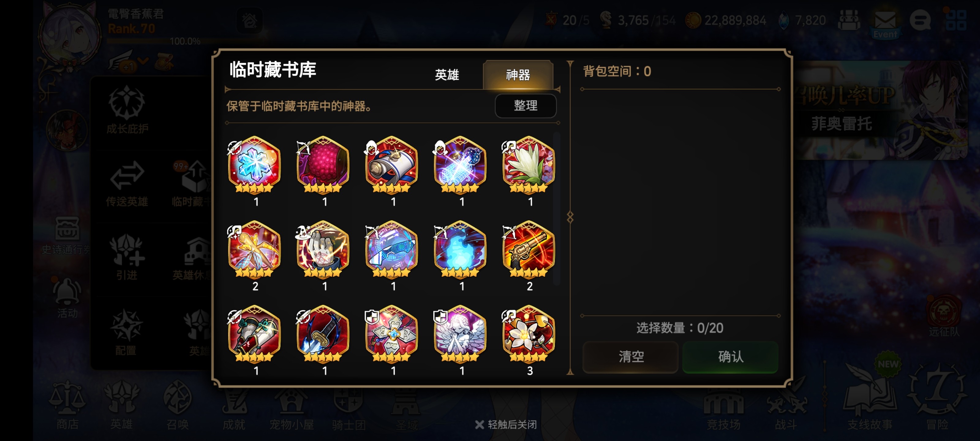Select the golden revolver artifact
The width and height of the screenshot is (980, 441).
(x=528, y=250)
